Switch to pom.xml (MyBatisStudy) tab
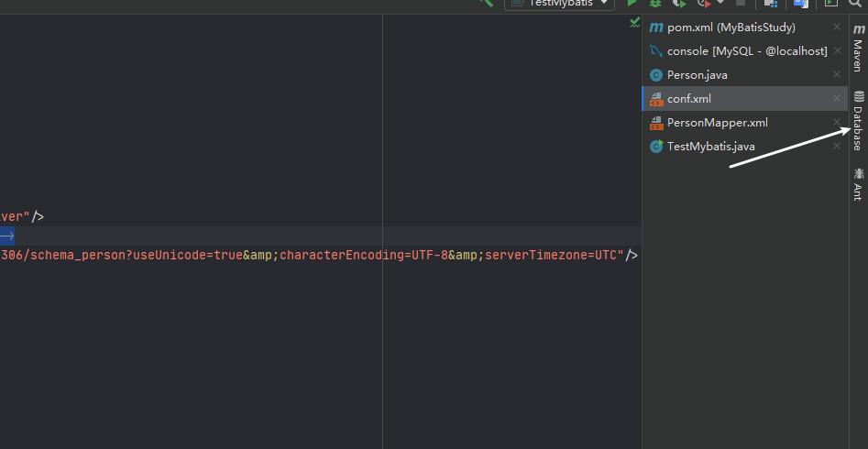 (x=731, y=27)
